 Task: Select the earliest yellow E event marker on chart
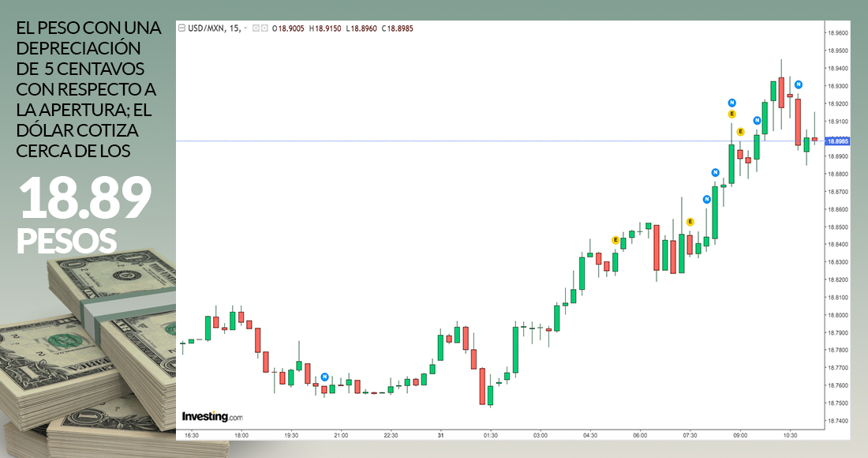[615, 239]
